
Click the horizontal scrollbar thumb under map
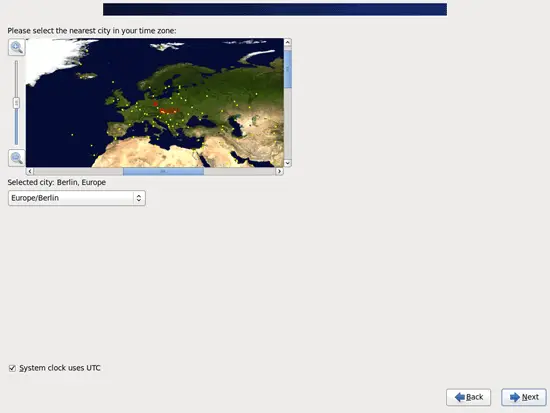[163, 171]
